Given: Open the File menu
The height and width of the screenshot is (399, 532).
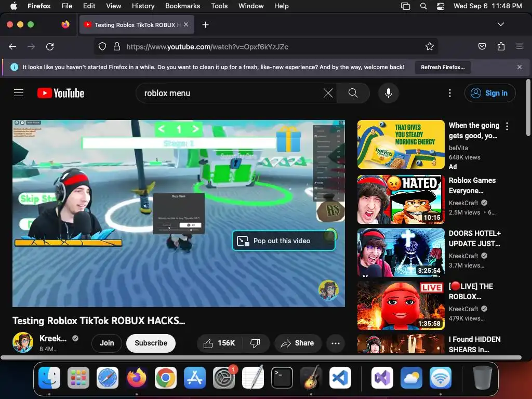Looking at the screenshot, I should point(66,6).
